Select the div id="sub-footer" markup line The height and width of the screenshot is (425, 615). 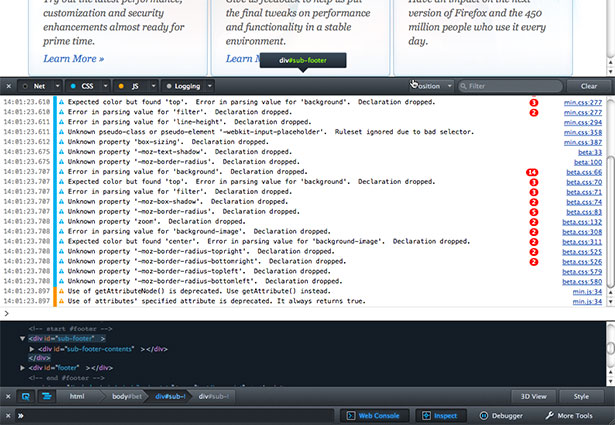(67, 338)
